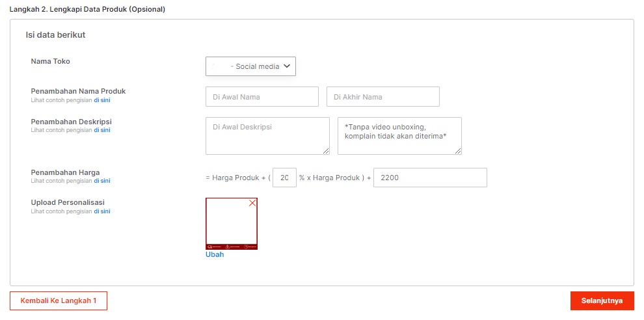Click the 'Ubah' link under the image

(215, 255)
